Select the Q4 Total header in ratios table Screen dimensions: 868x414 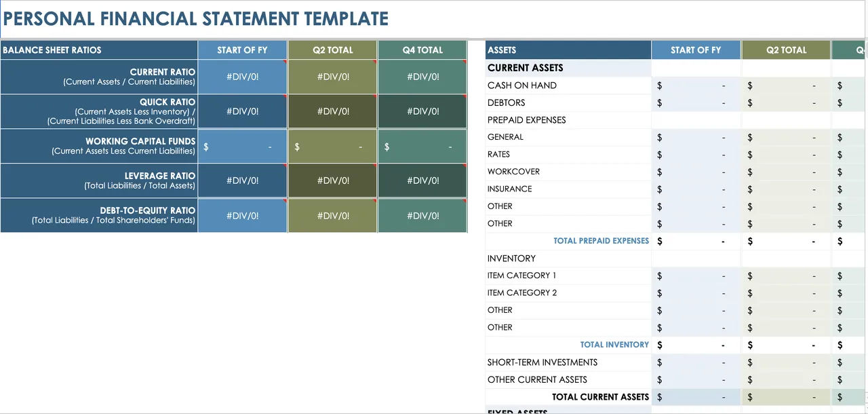(x=422, y=50)
